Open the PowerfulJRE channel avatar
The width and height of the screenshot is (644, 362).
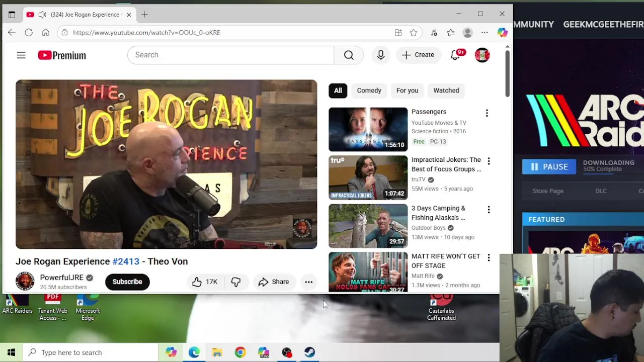[x=25, y=281]
